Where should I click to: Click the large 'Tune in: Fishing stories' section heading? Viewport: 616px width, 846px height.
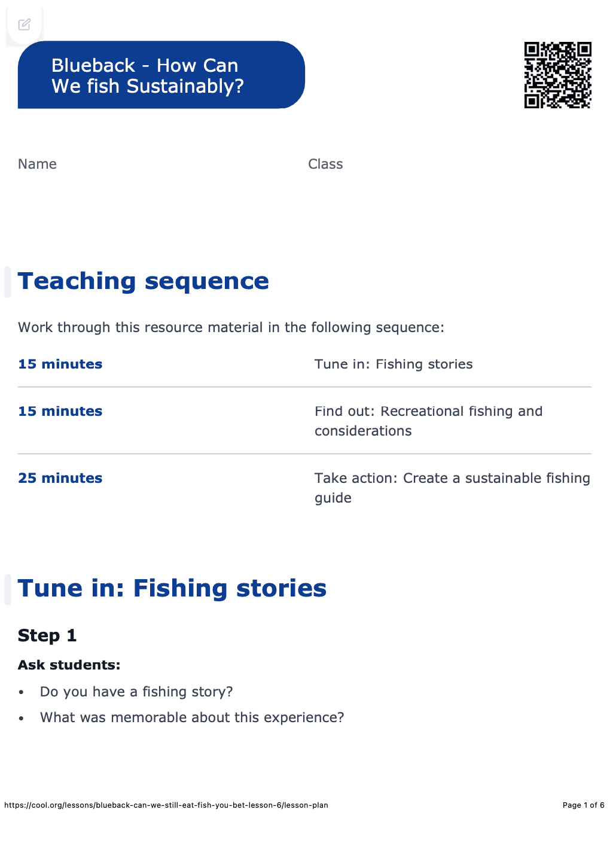click(x=172, y=588)
